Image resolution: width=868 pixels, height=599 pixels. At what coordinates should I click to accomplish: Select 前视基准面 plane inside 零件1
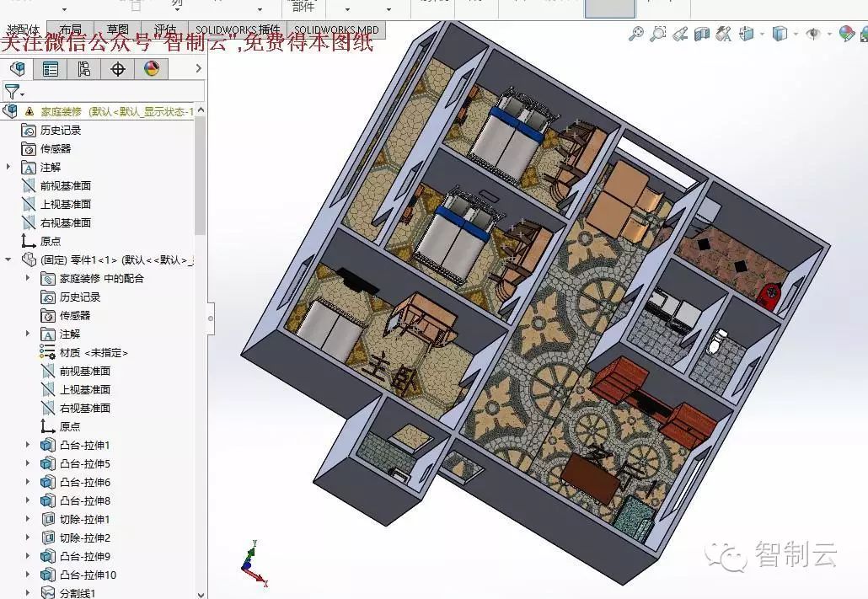[x=85, y=371]
